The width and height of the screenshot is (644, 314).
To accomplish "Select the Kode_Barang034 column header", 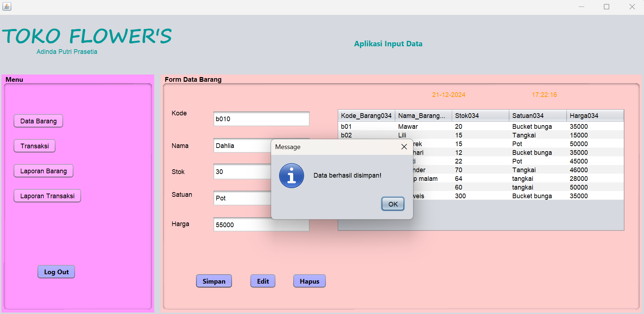I will (366, 116).
